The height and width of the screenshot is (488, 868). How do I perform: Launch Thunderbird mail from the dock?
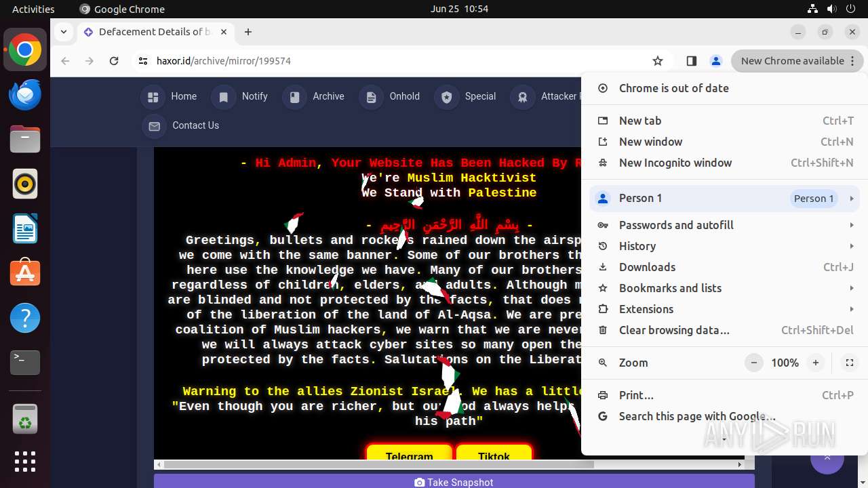25,95
